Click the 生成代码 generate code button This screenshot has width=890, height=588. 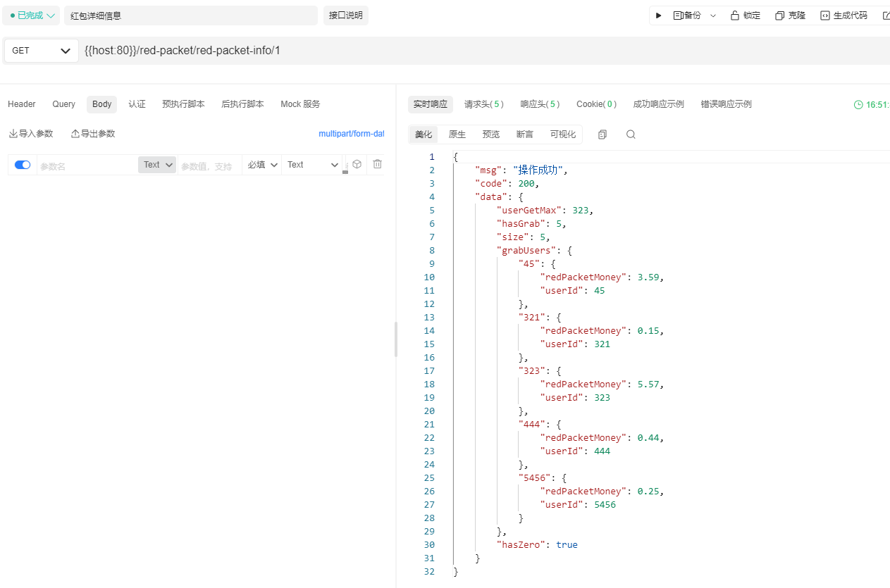coord(843,15)
